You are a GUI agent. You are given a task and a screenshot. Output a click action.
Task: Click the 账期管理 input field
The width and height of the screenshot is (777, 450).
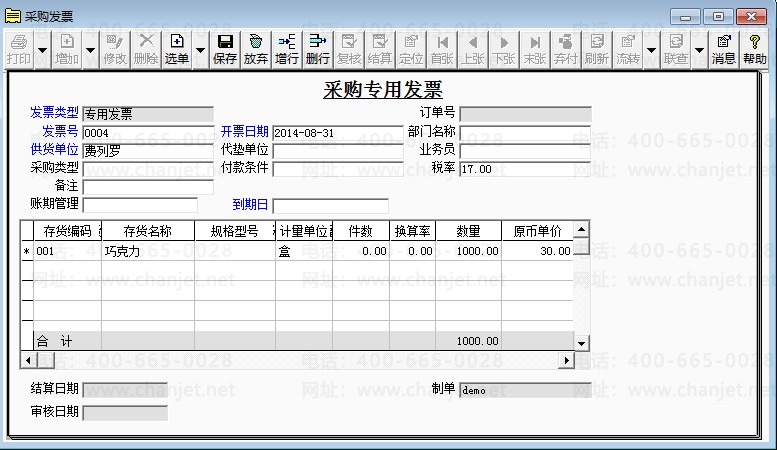point(140,205)
